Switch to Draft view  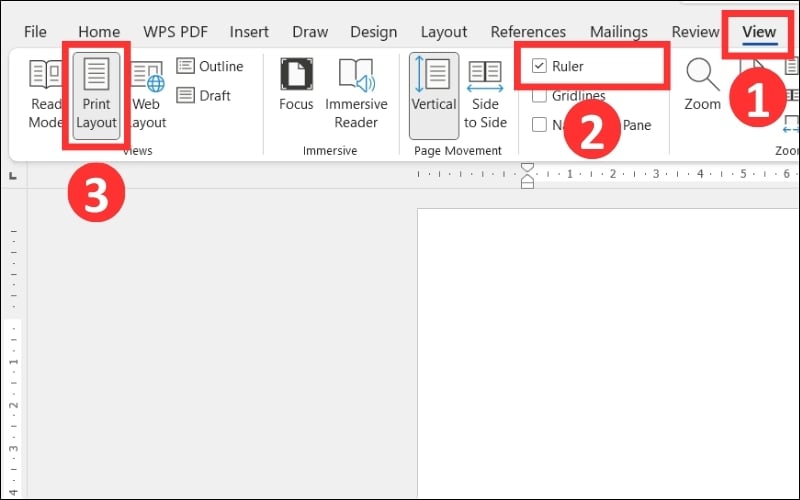point(204,95)
